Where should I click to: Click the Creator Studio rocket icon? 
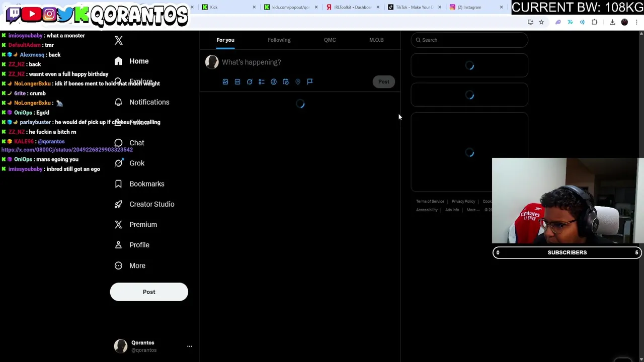click(118, 204)
